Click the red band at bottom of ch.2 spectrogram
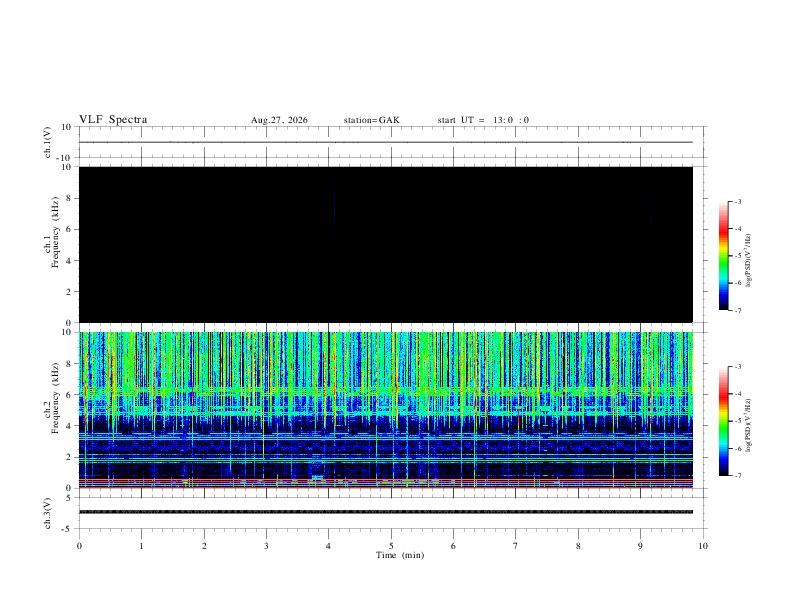Image resolution: width=792 pixels, height=612 pixels. click(x=386, y=487)
